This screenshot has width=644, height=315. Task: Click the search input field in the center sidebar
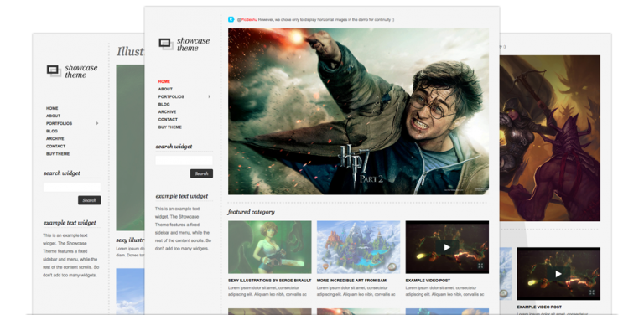click(x=184, y=160)
